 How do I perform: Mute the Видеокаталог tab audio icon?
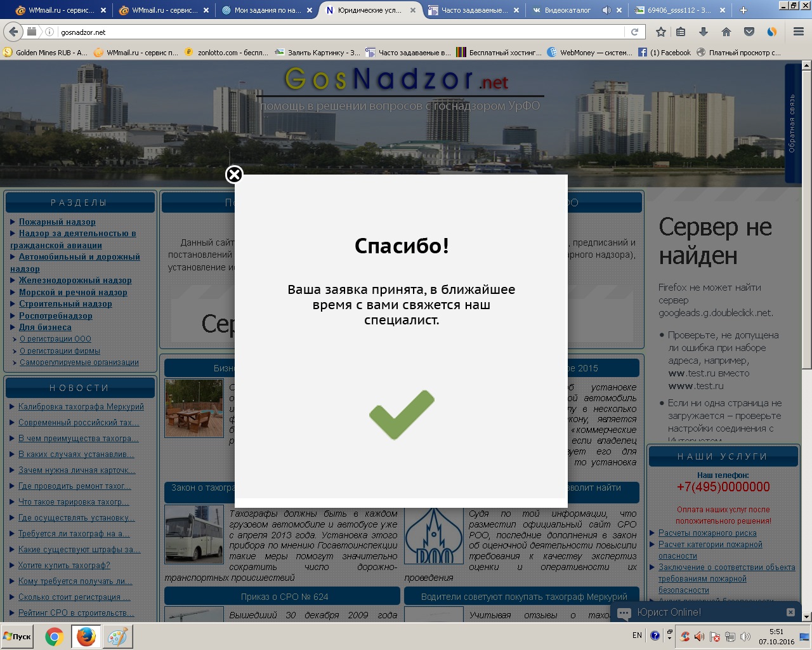pyautogui.click(x=606, y=10)
